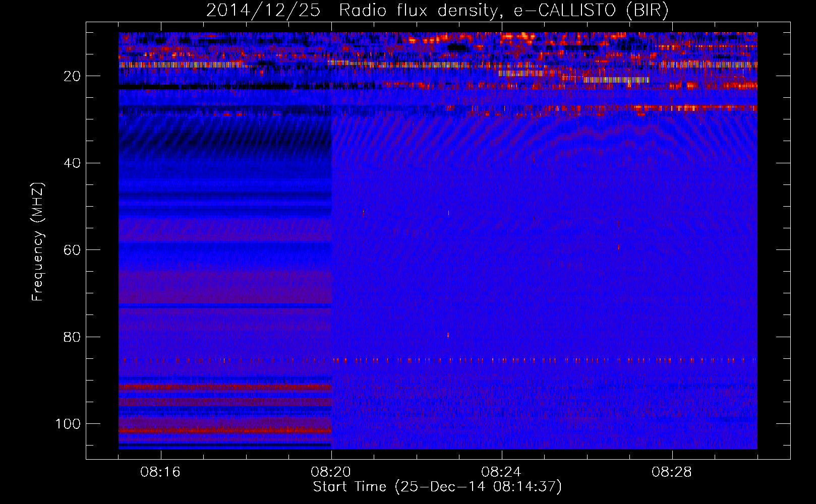This screenshot has height=504, width=816.
Task: Click the 60 frequency tick label
Action: pyautogui.click(x=72, y=250)
